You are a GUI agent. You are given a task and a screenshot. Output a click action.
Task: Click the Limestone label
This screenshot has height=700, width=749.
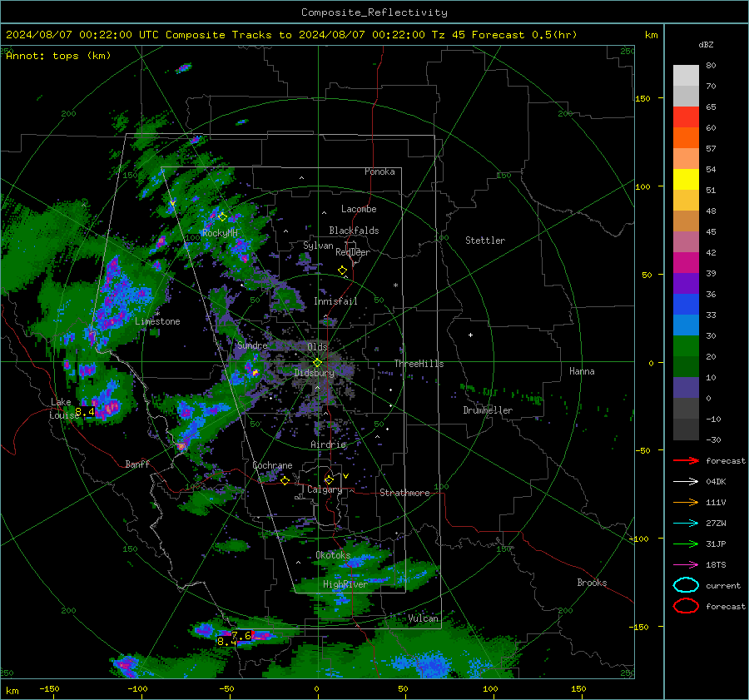157,321
